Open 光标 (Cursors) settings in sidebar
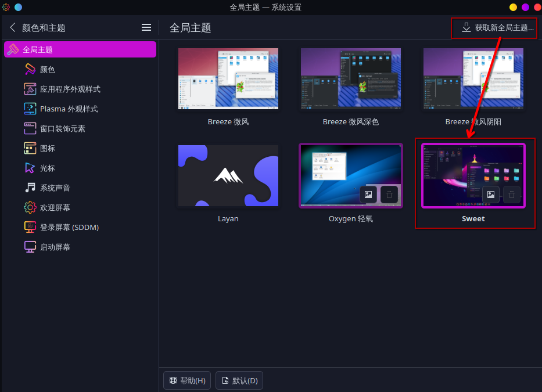 (49, 168)
